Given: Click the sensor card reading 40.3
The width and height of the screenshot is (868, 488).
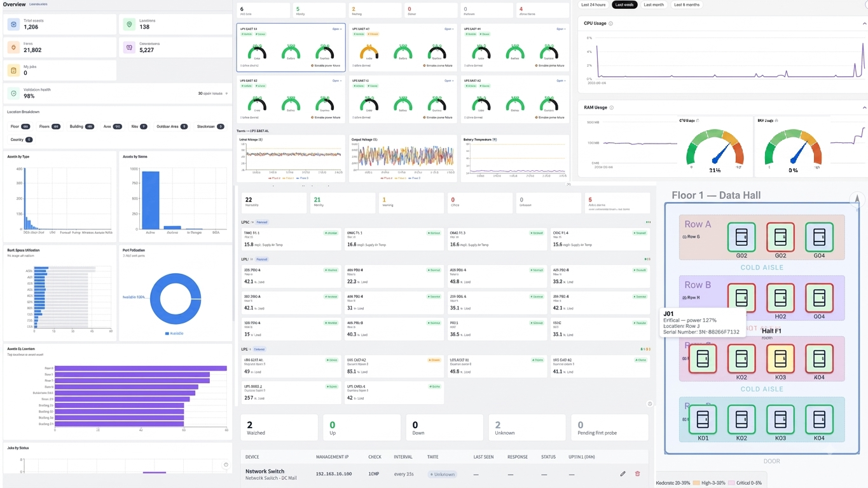Looking at the screenshot, I should tap(394, 329).
